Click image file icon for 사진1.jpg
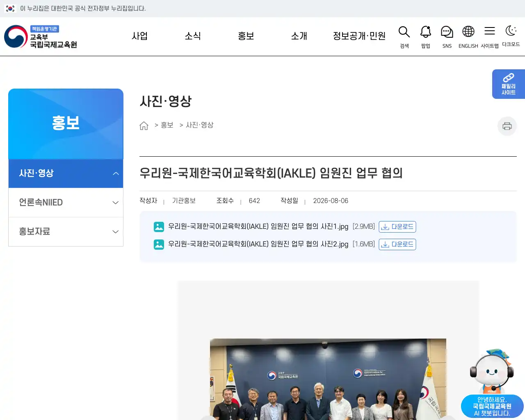The width and height of the screenshot is (525, 420). click(x=159, y=227)
